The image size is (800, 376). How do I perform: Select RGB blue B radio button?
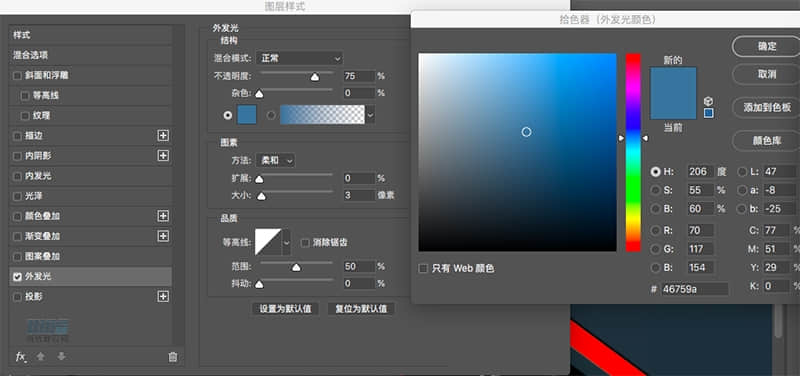click(656, 267)
